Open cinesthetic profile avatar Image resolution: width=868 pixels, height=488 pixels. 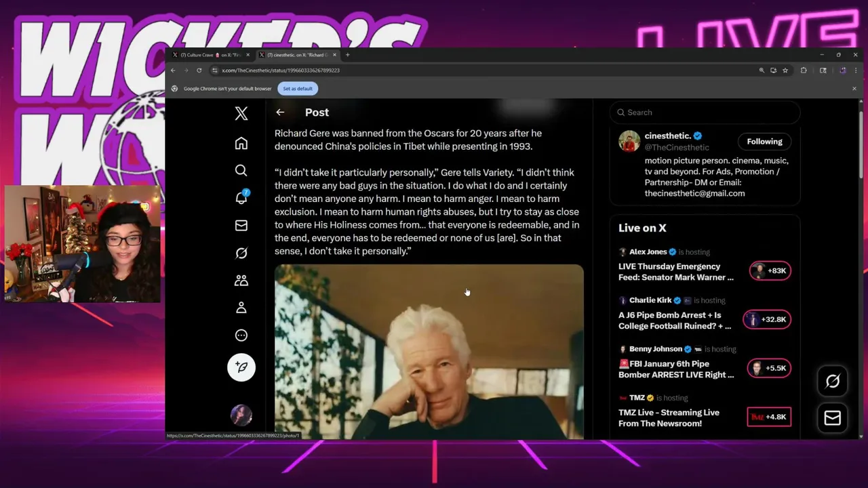(x=629, y=142)
